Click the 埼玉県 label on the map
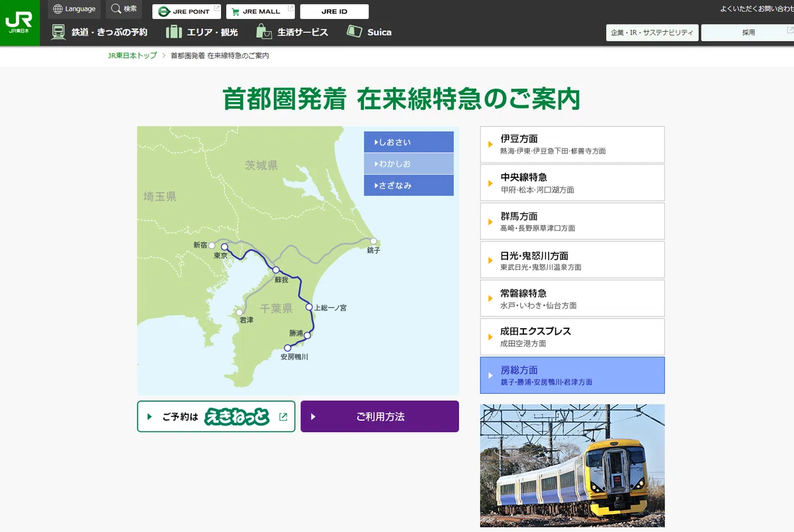Viewport: 794px width, 532px height. (160, 197)
